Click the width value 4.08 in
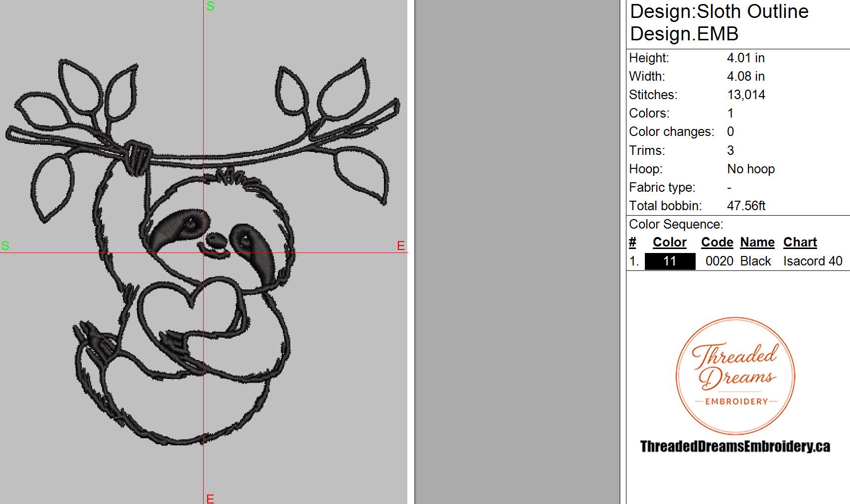The image size is (850, 504). click(745, 77)
